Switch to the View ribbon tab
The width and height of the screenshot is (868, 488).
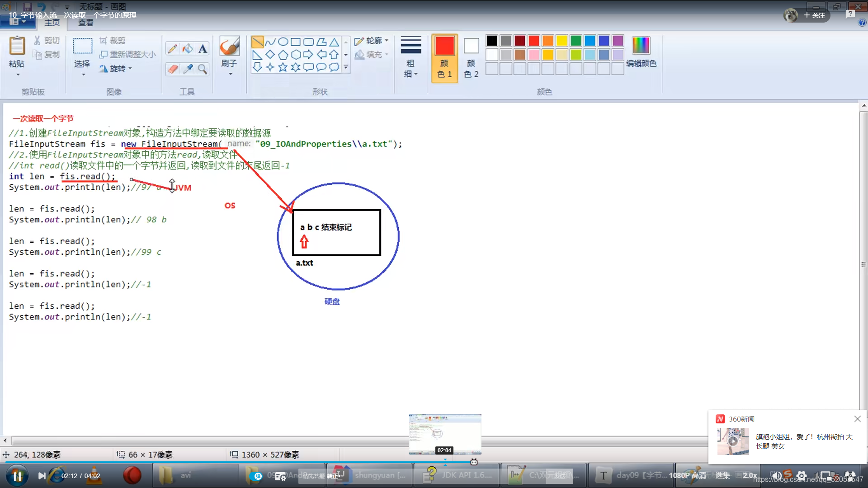[x=86, y=23]
